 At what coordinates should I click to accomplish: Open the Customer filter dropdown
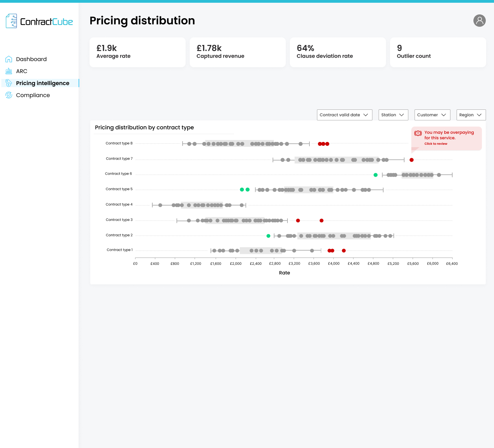432,115
